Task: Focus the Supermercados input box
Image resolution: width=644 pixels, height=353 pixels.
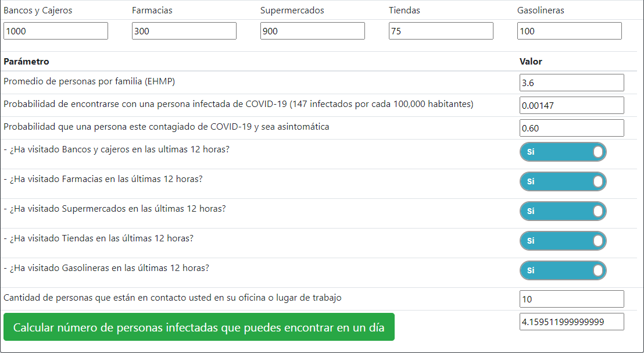Action: [x=312, y=31]
